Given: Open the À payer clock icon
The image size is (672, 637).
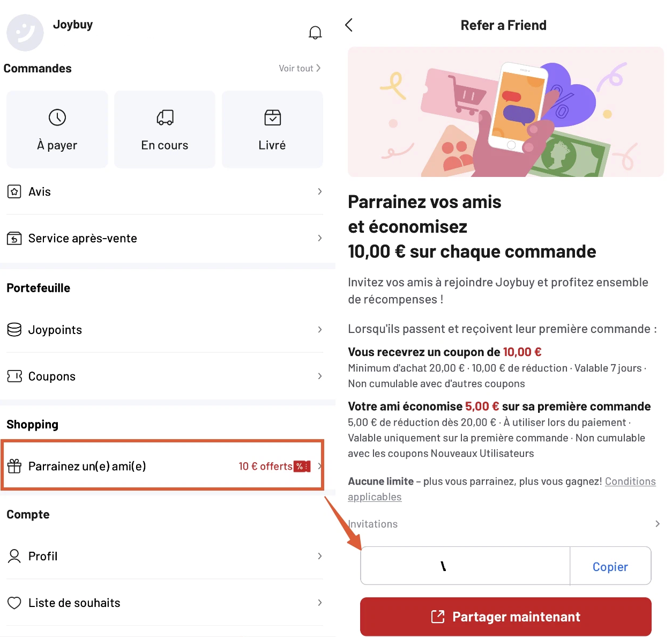Looking at the screenshot, I should click(x=57, y=117).
